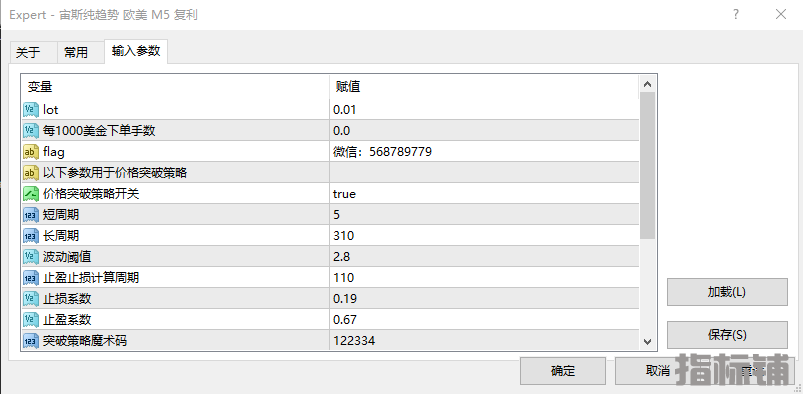803x394 pixels.
Task: Click the icon beside 每1000美金下单手数
Action: point(31,131)
